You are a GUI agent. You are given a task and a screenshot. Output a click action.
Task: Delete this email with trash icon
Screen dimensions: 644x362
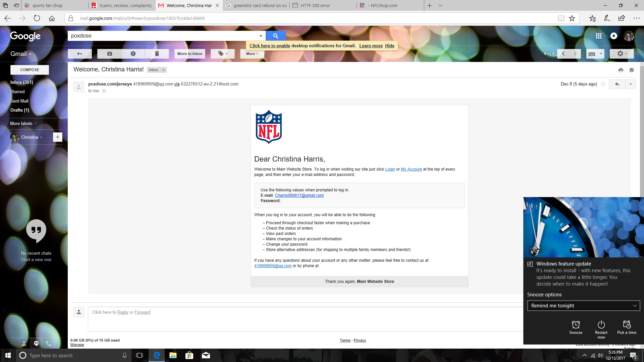157,54
